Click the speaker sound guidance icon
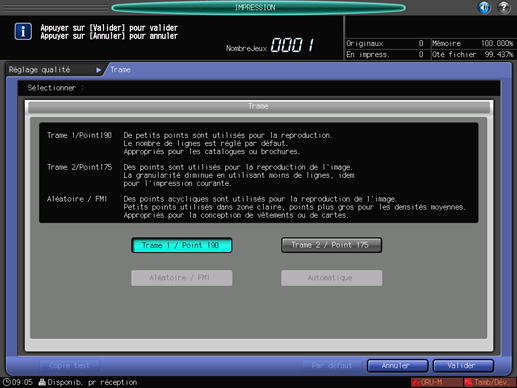517x388 pixels. (484, 7)
